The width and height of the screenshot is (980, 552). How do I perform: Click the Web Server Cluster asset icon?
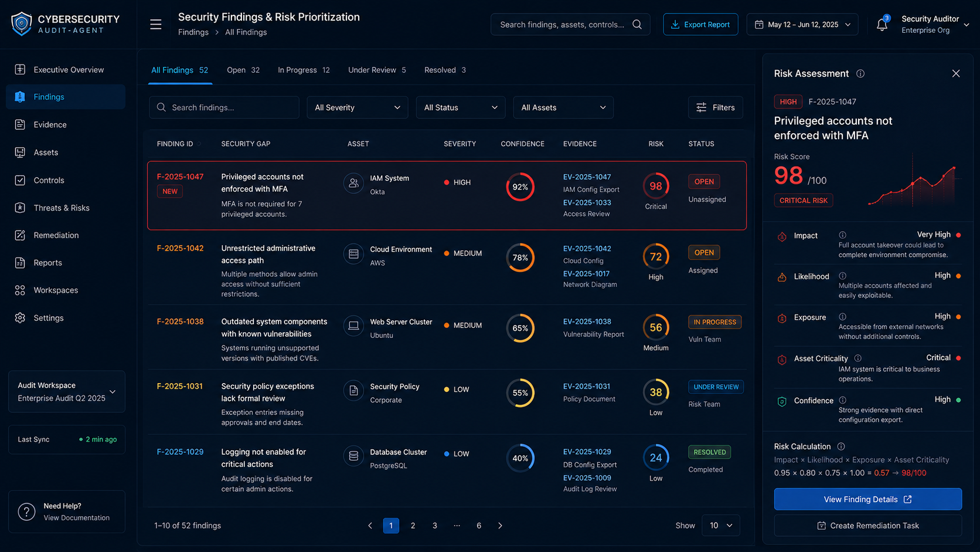353,326
